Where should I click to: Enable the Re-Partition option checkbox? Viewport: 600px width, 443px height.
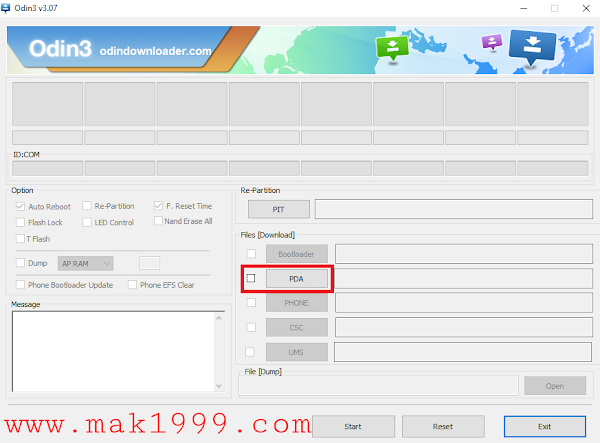click(87, 206)
